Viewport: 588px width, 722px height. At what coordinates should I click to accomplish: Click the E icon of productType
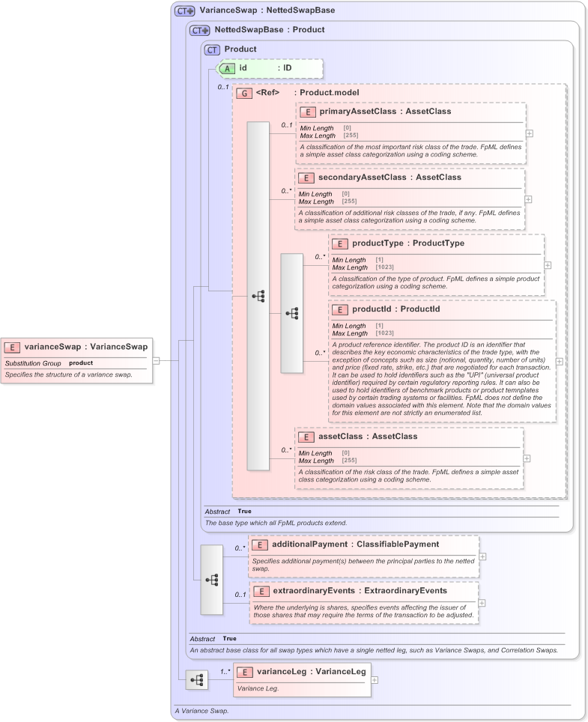[x=340, y=244]
